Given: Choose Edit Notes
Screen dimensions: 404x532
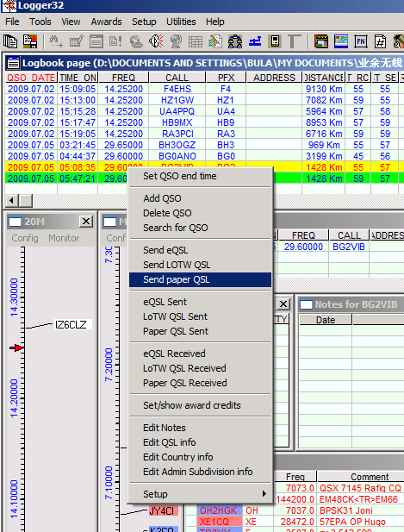Looking at the screenshot, I should (x=200, y=428).
